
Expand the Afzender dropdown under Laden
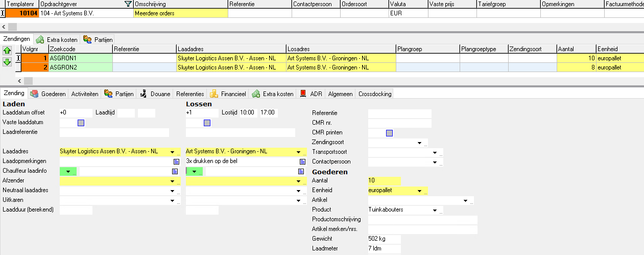173,181
